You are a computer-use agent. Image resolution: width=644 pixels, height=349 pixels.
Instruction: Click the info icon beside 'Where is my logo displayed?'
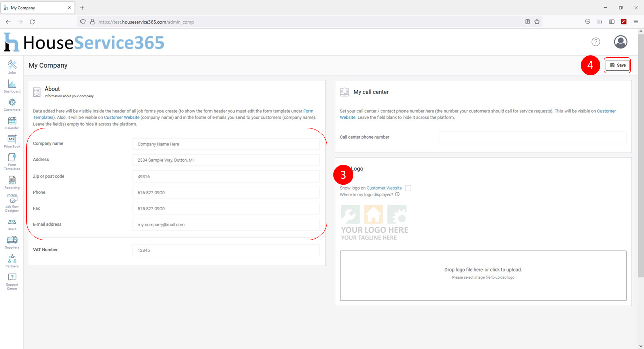tap(397, 194)
